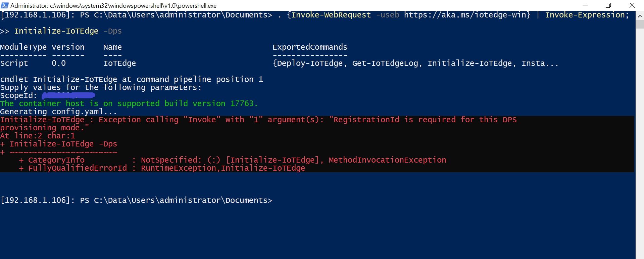This screenshot has height=259, width=644.
Task: Select the red RegistrationId exception message
Action: [x=258, y=119]
